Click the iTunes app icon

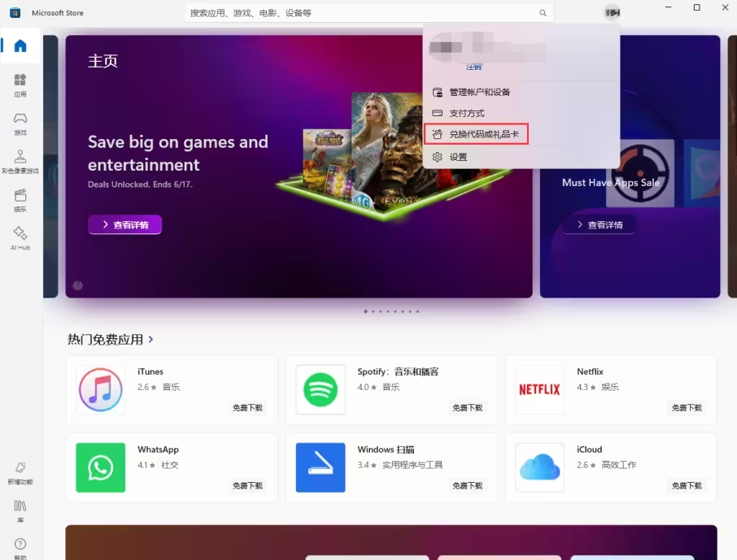pos(101,389)
